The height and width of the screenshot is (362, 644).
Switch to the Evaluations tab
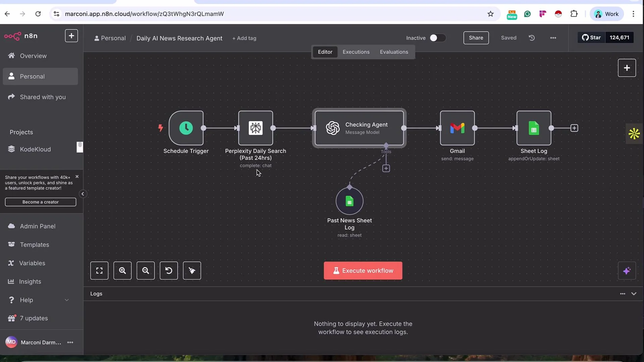pos(394,52)
